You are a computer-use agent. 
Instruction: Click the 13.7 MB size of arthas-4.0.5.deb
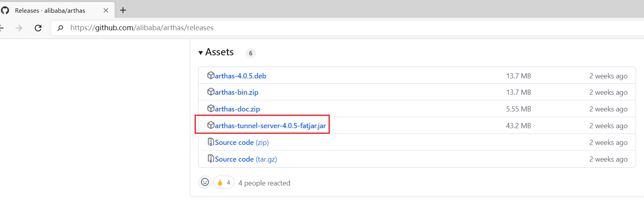tap(518, 76)
